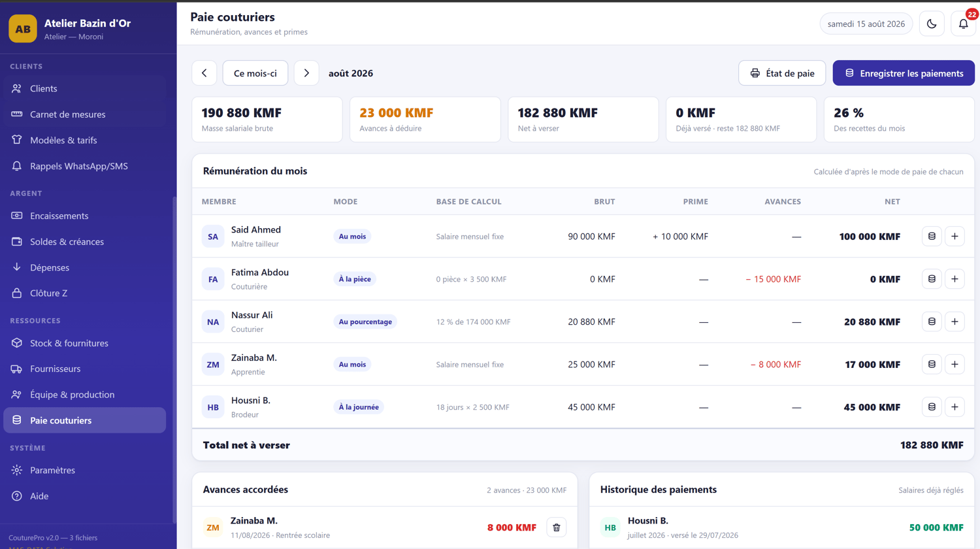
Task: Add advance with plus icon for Fatima Abdou
Action: tap(955, 279)
